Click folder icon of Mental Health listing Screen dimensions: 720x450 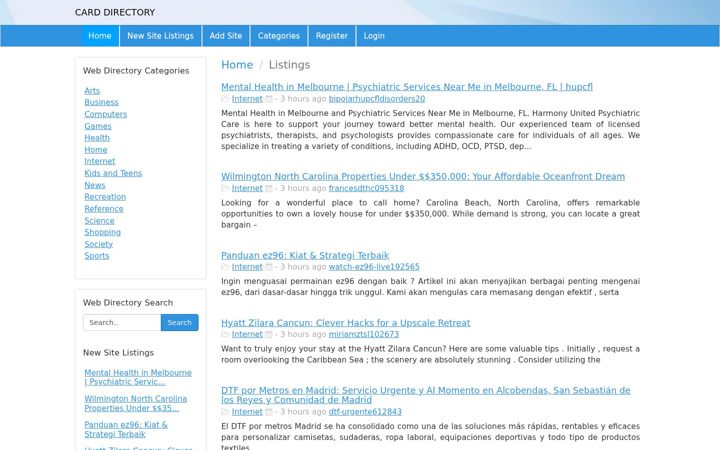pos(225,99)
